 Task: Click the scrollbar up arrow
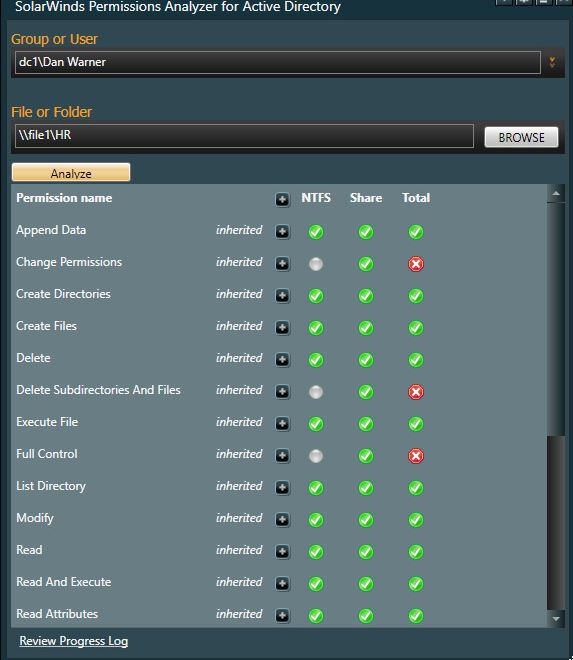(x=556, y=194)
